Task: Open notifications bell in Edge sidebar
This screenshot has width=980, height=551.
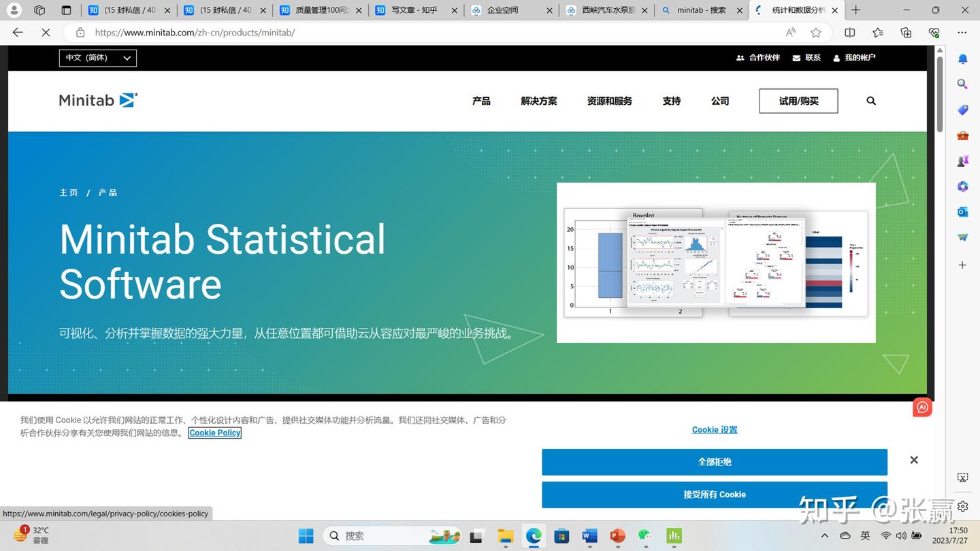Action: pyautogui.click(x=962, y=59)
